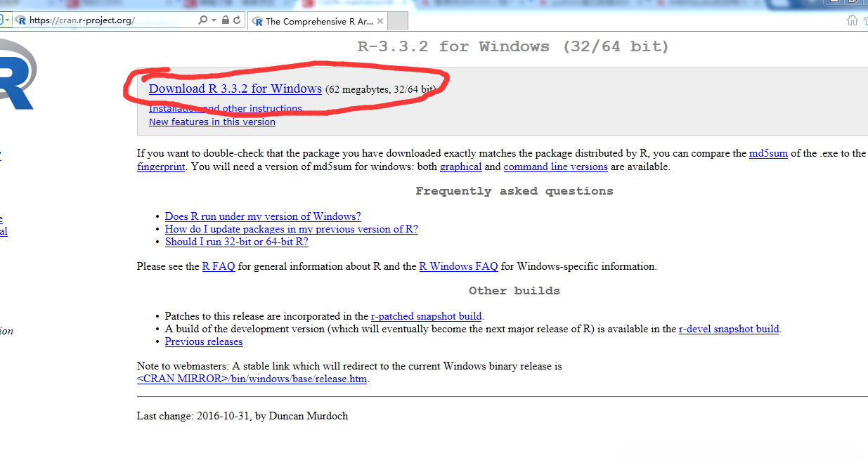Click Download R 3.3.2 for Windows link
868x470 pixels.
(x=235, y=89)
